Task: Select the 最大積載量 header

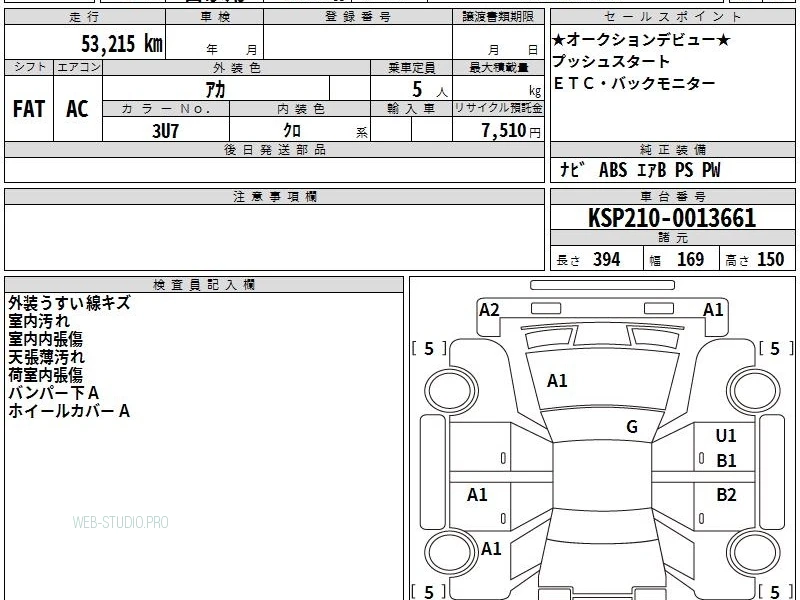Action: click(498, 67)
